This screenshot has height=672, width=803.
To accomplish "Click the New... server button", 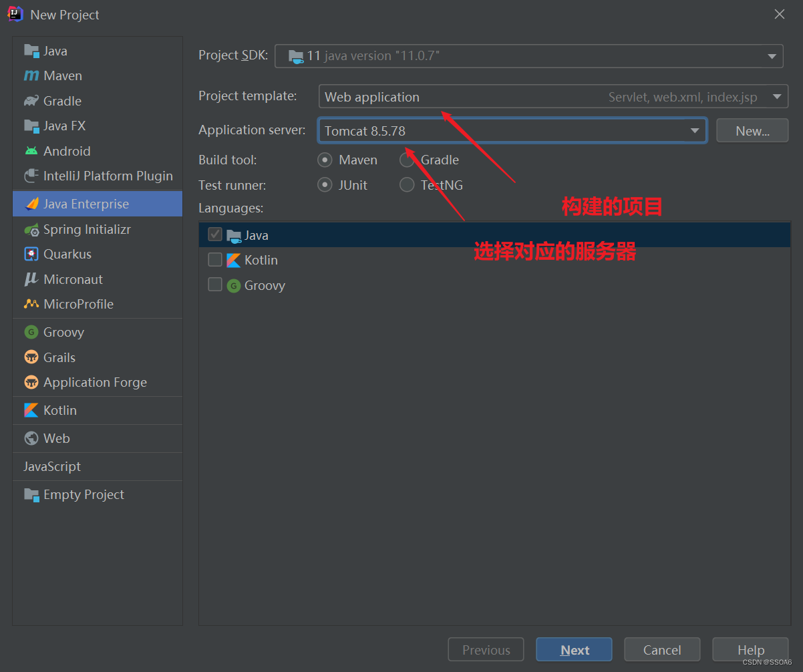I will (x=752, y=131).
